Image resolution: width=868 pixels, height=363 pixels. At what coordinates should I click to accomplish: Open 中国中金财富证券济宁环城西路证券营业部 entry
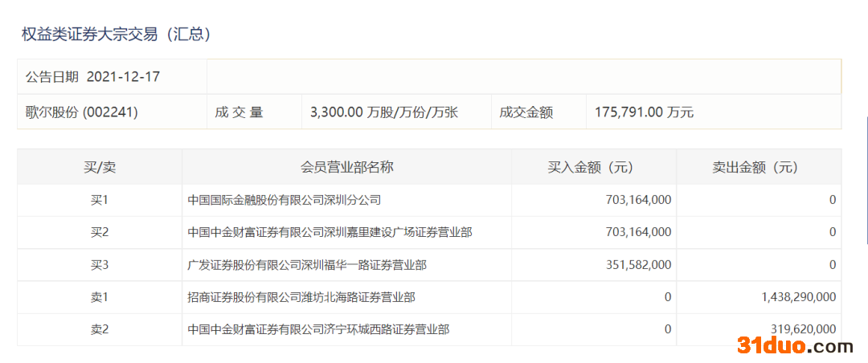[x=318, y=329]
